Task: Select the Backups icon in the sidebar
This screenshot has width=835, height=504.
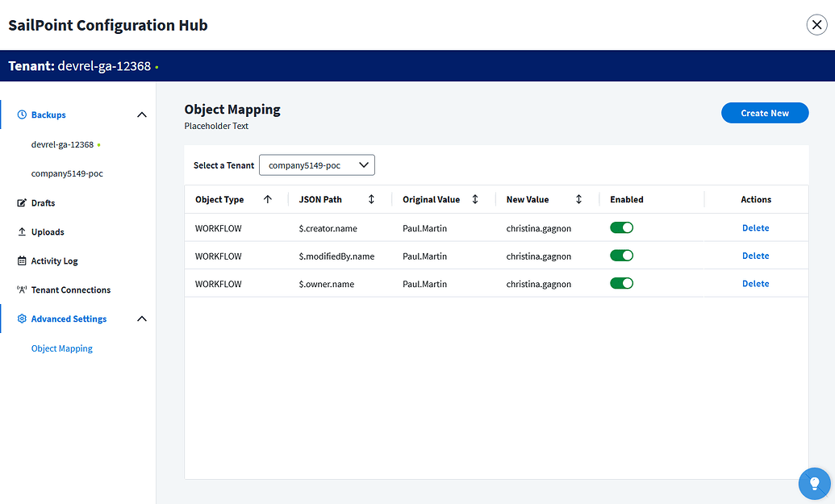Action: coord(23,115)
